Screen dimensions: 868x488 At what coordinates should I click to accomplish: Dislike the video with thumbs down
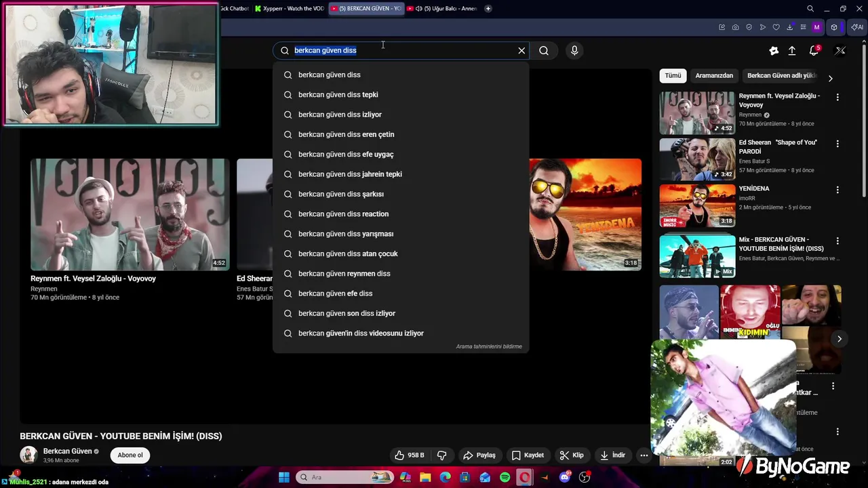(x=441, y=455)
